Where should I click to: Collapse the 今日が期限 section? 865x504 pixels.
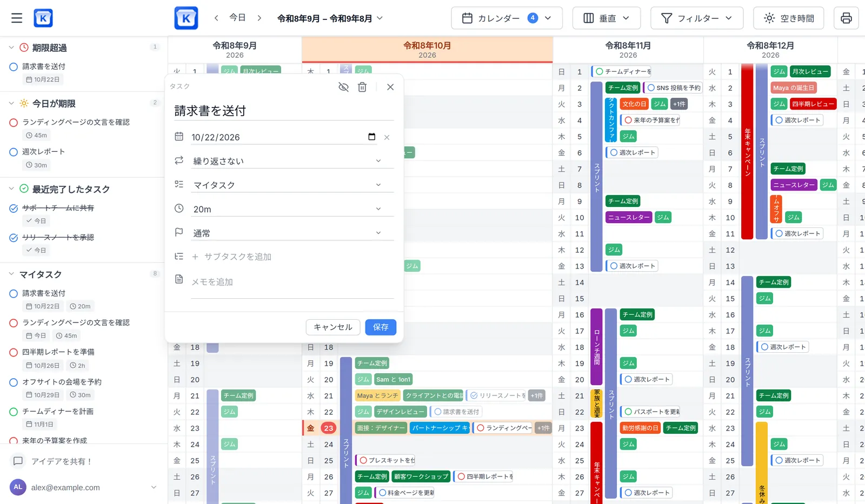[11, 103]
